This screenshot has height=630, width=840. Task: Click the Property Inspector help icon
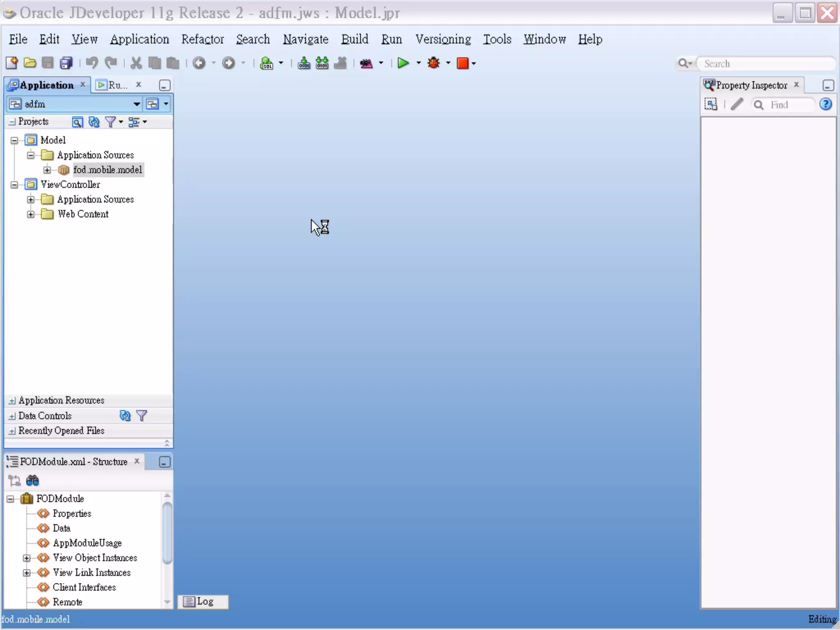click(x=826, y=105)
